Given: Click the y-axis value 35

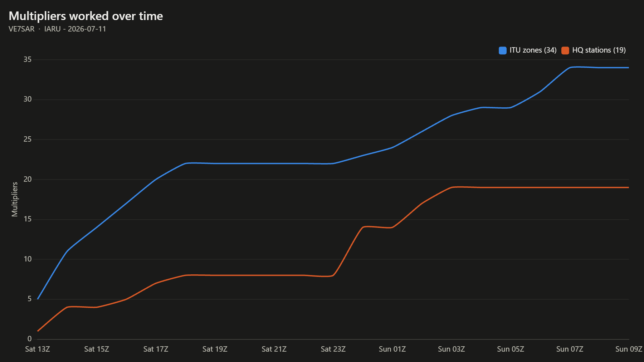Looking at the screenshot, I should coord(28,59).
